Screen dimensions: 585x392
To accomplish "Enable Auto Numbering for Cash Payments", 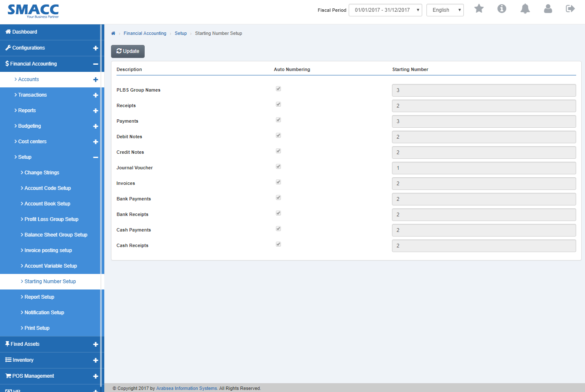I will coord(278,228).
